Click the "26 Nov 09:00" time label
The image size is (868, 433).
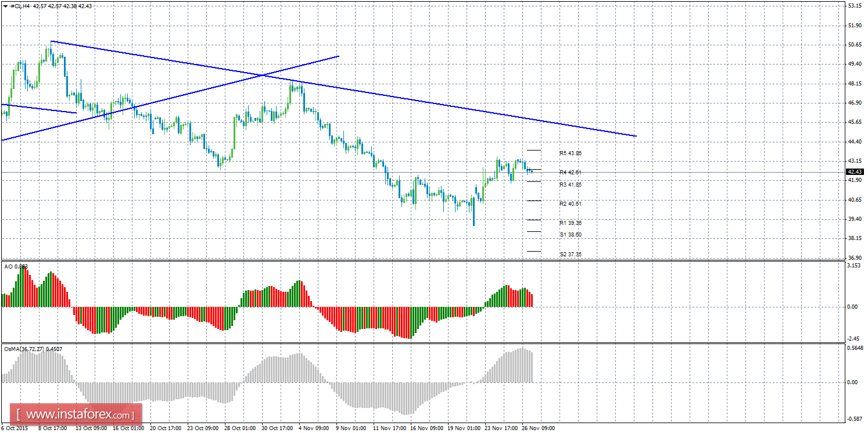coord(539,428)
